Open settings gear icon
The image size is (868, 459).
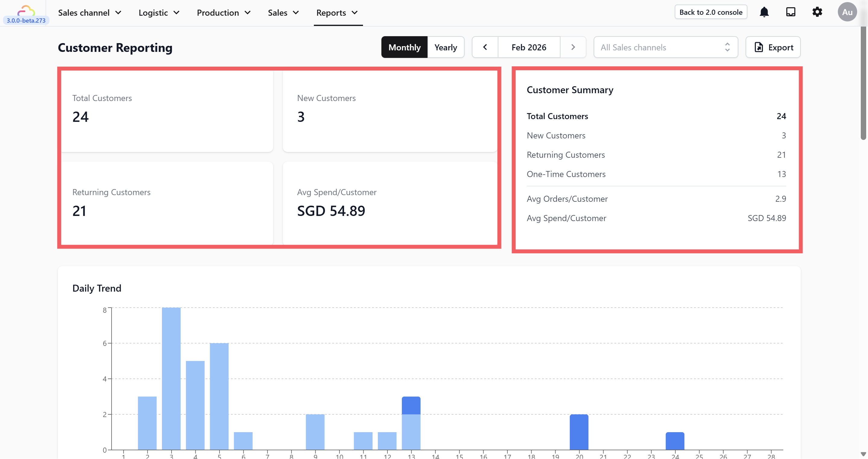[817, 12]
